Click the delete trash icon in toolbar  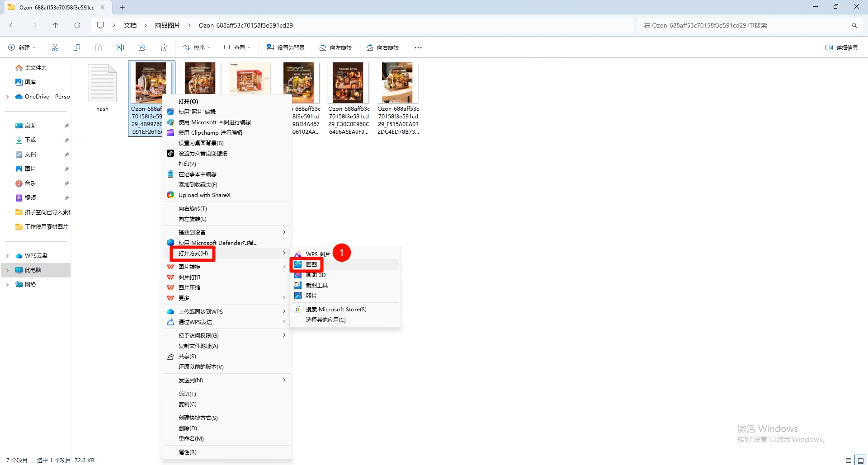click(164, 47)
